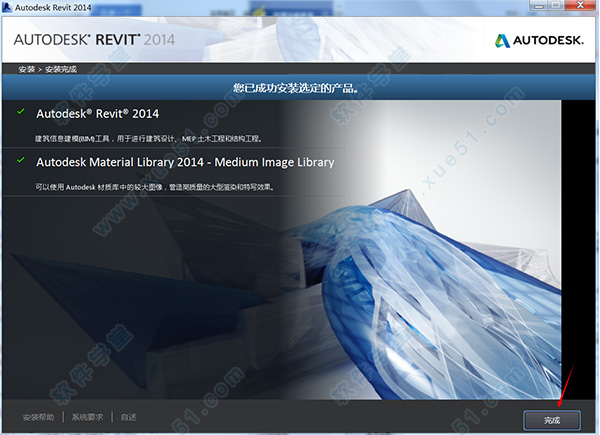600x435 pixels.
Task: Click the 安装完成 breadcrumb item
Action: 60,70
